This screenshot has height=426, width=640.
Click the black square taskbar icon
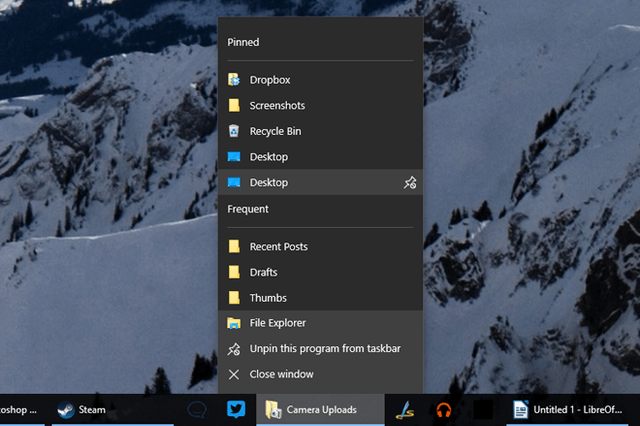(x=483, y=410)
